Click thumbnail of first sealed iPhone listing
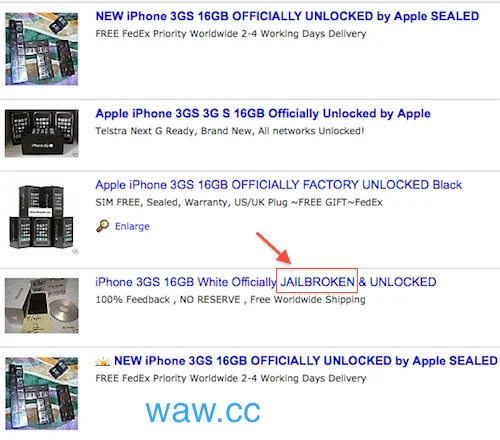The image size is (500, 440). [x=42, y=49]
